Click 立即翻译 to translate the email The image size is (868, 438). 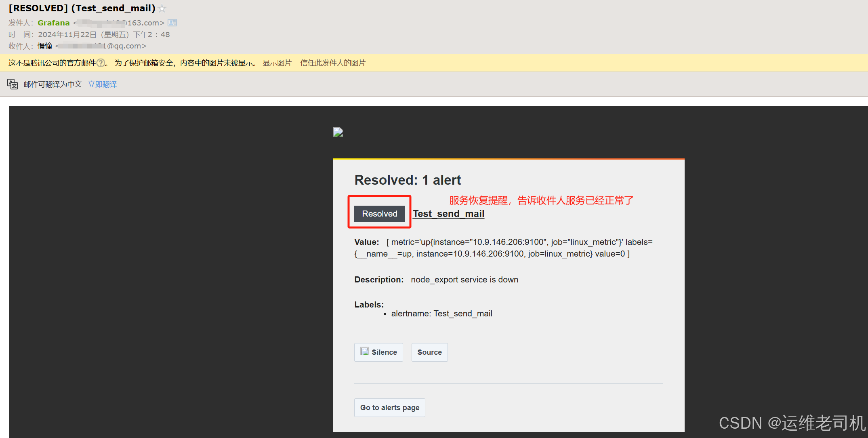[103, 84]
